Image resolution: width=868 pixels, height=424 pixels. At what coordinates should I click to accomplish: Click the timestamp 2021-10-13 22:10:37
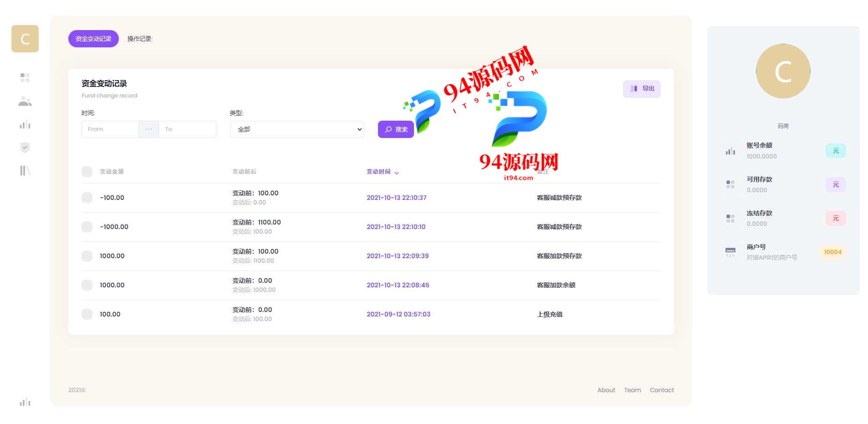pos(397,198)
